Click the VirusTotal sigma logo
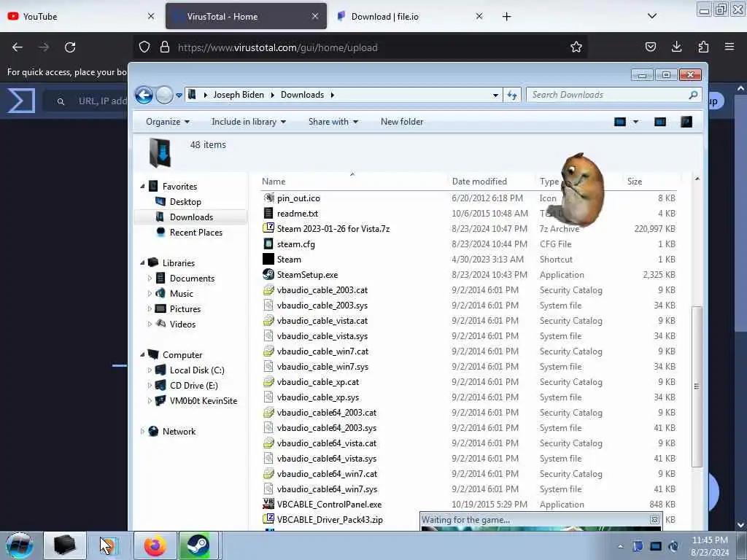Image resolution: width=747 pixels, height=560 pixels. tap(21, 101)
